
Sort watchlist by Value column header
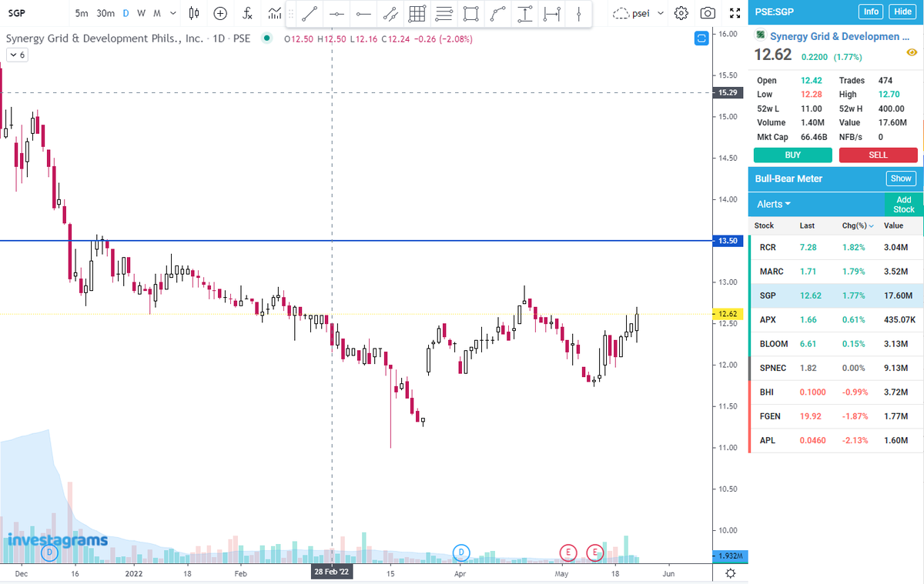point(893,225)
